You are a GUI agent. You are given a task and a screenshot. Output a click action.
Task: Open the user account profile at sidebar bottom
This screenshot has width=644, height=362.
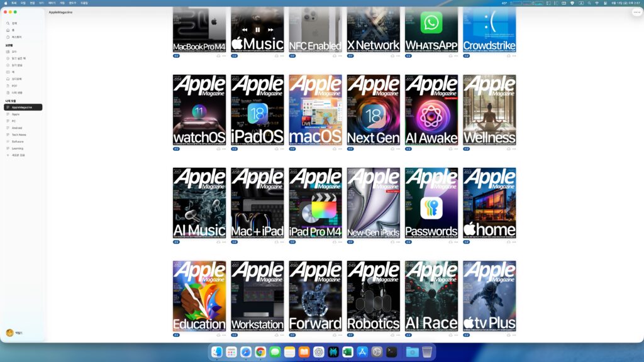click(x=14, y=333)
